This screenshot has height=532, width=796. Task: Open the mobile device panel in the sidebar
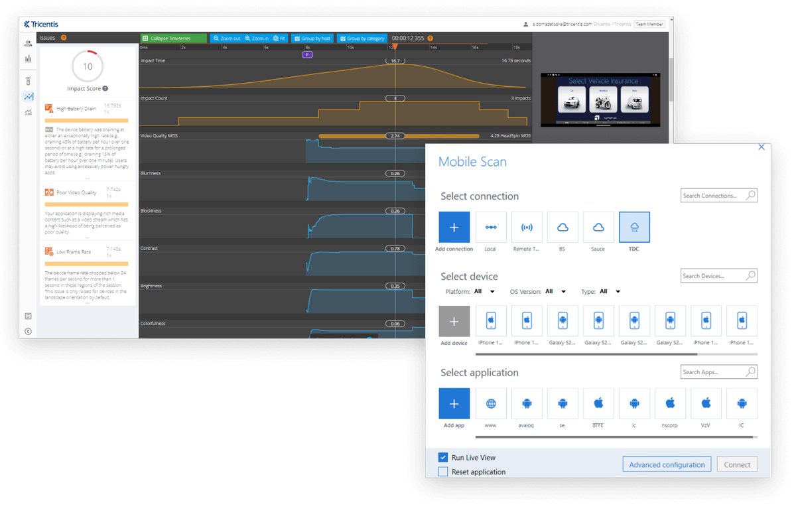point(28,80)
